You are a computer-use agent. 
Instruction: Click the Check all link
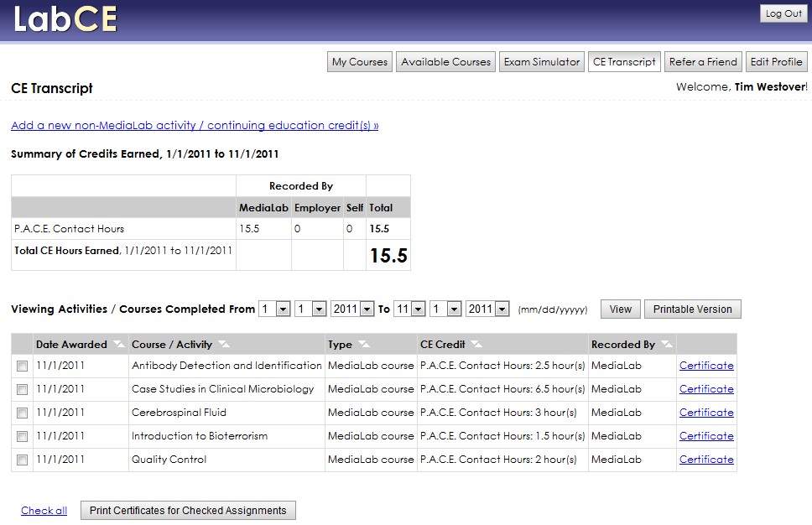point(44,510)
